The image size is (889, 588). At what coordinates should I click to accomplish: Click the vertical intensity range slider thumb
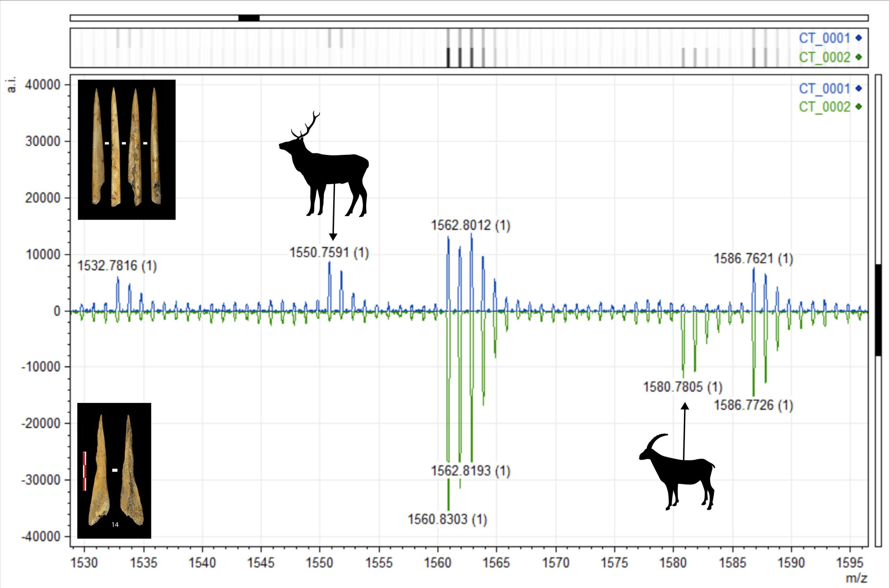pyautogui.click(x=878, y=310)
